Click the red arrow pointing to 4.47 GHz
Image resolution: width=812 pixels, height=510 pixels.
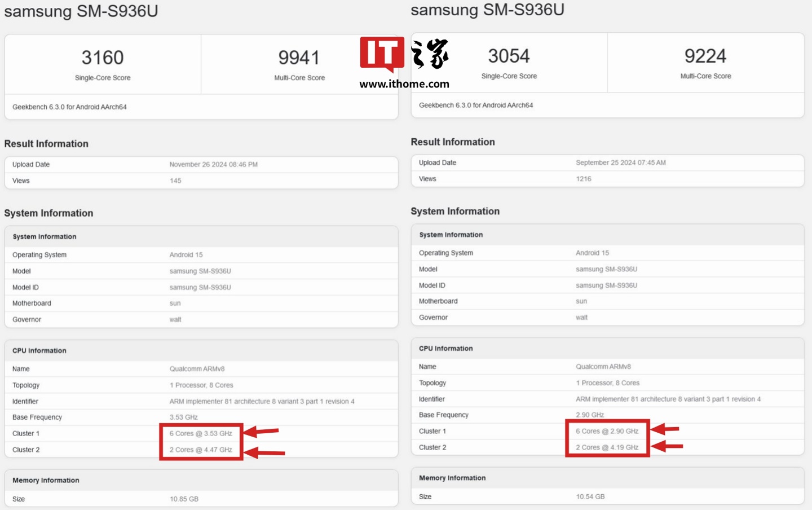[x=264, y=452]
